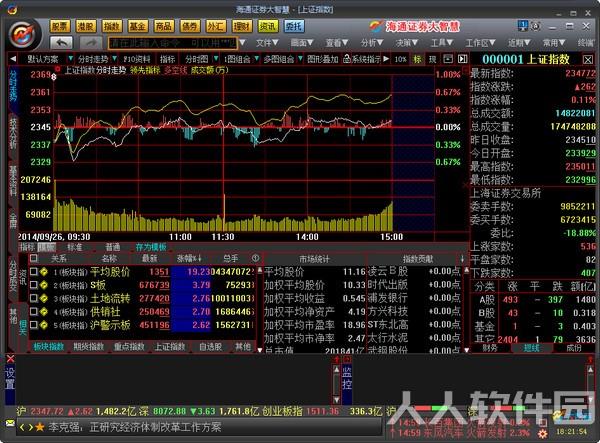
Task: Open the 分析 menu
Action: click(x=372, y=43)
